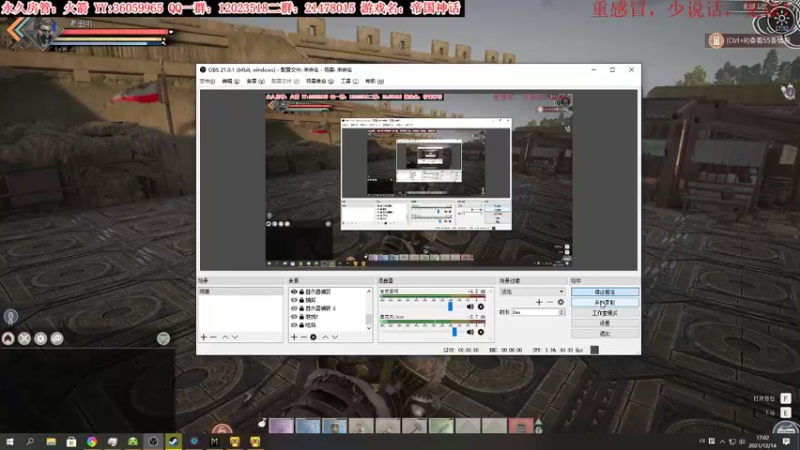Open the 编辑(E) menu in OBS
This screenshot has height=450, width=800.
coord(230,81)
